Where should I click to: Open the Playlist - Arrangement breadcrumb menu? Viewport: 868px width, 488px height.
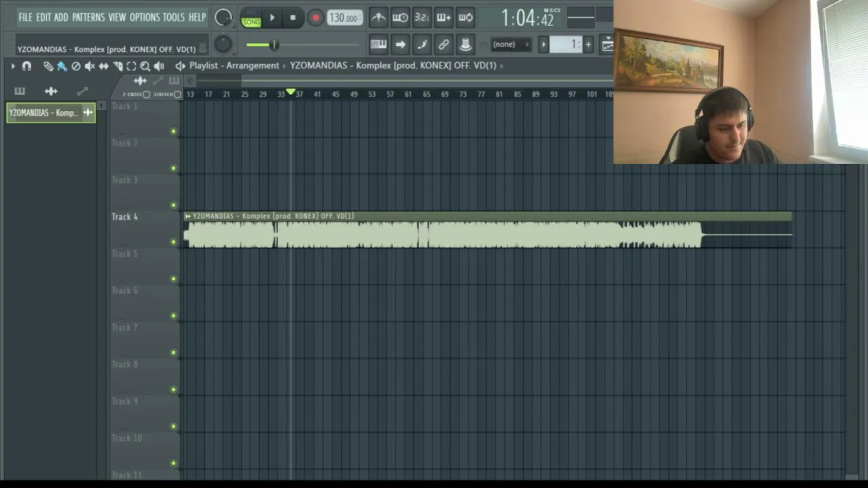coord(234,66)
